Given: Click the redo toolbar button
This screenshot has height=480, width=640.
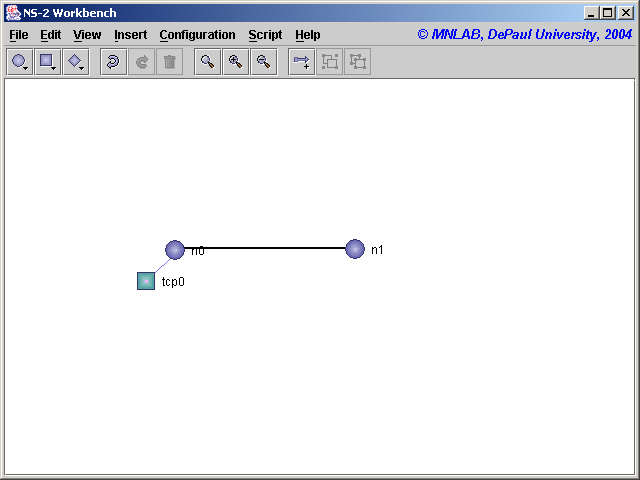Looking at the screenshot, I should 141,62.
